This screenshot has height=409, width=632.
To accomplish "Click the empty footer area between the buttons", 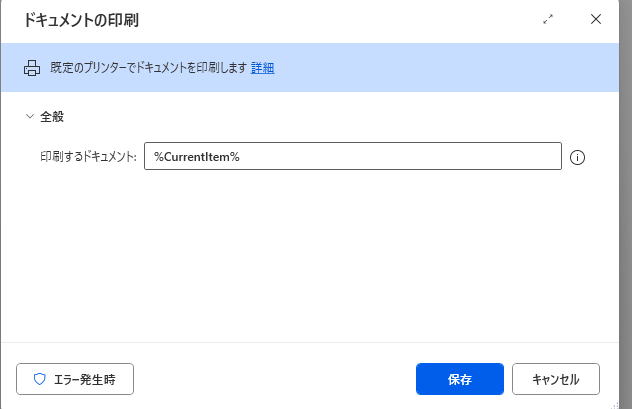I will 274,379.
